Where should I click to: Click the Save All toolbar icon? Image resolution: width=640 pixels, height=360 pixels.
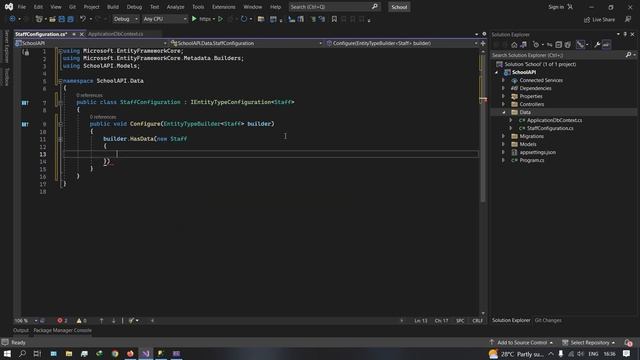(70, 19)
